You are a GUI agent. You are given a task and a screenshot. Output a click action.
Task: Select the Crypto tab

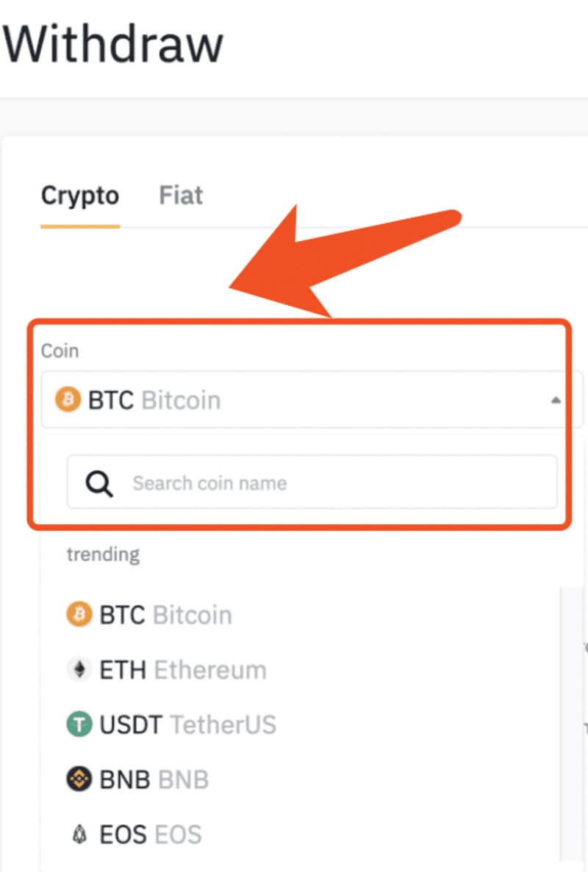80,195
